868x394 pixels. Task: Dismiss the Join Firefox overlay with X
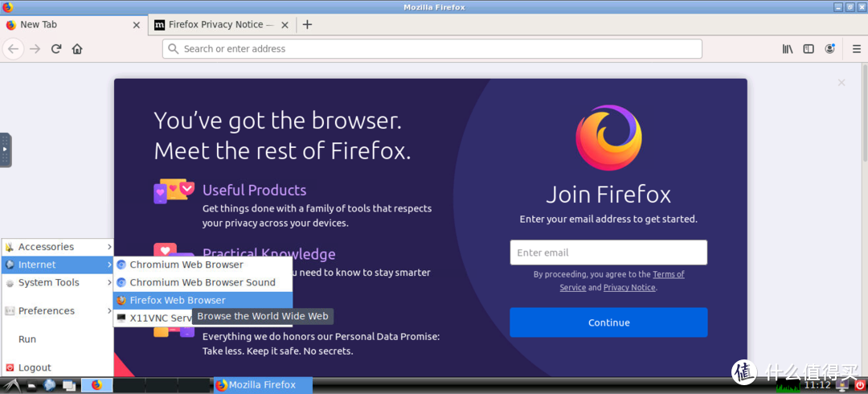click(x=841, y=83)
